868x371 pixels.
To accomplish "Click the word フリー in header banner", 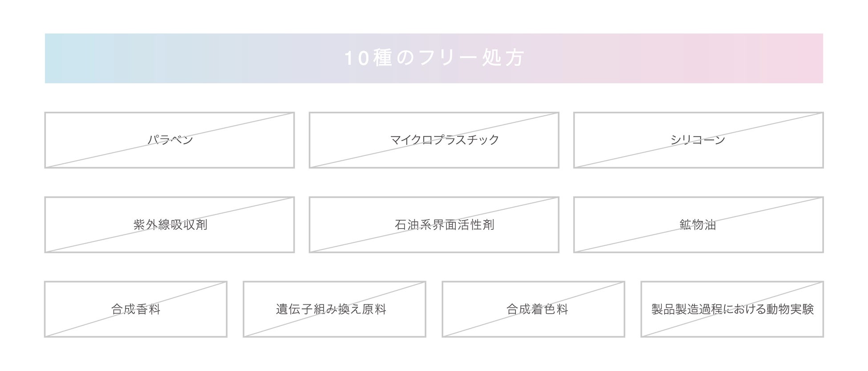I will [448, 58].
